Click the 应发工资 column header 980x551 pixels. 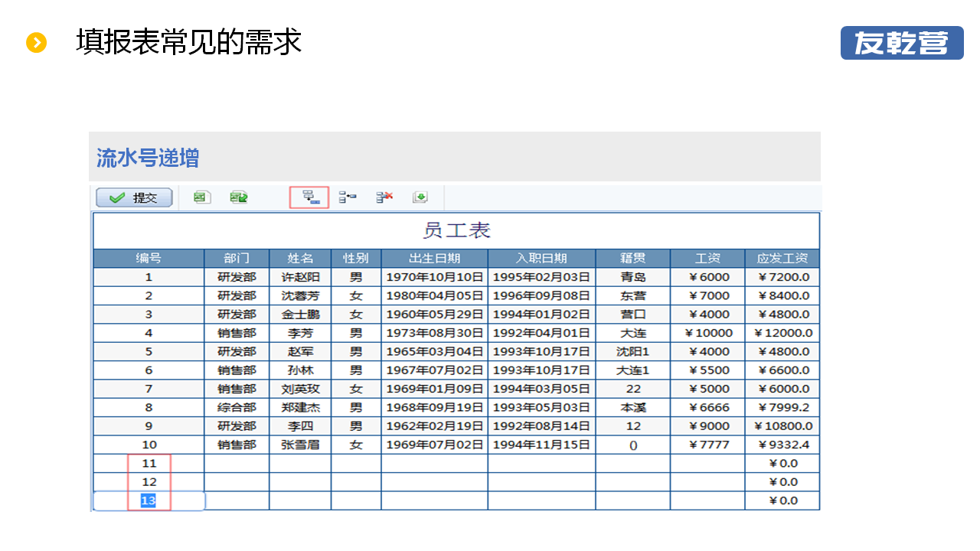(782, 258)
